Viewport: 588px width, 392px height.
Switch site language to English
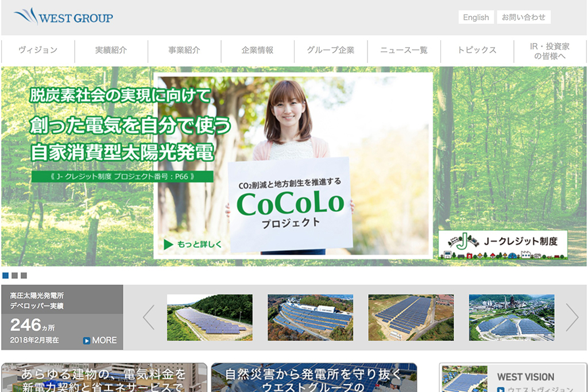[476, 17]
